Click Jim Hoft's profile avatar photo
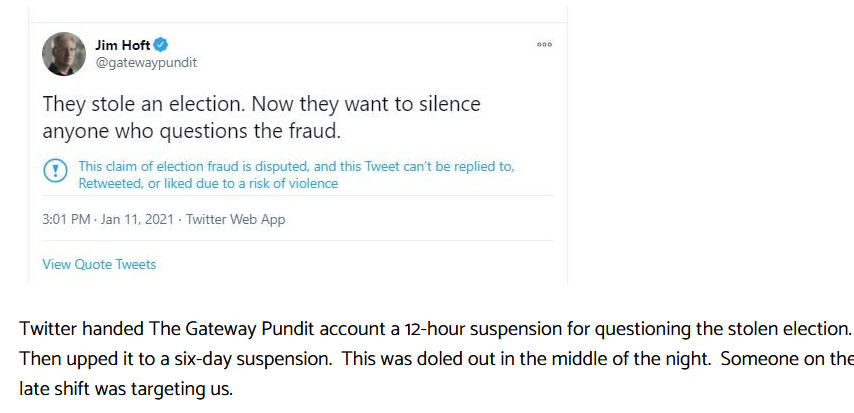 pyautogui.click(x=63, y=53)
